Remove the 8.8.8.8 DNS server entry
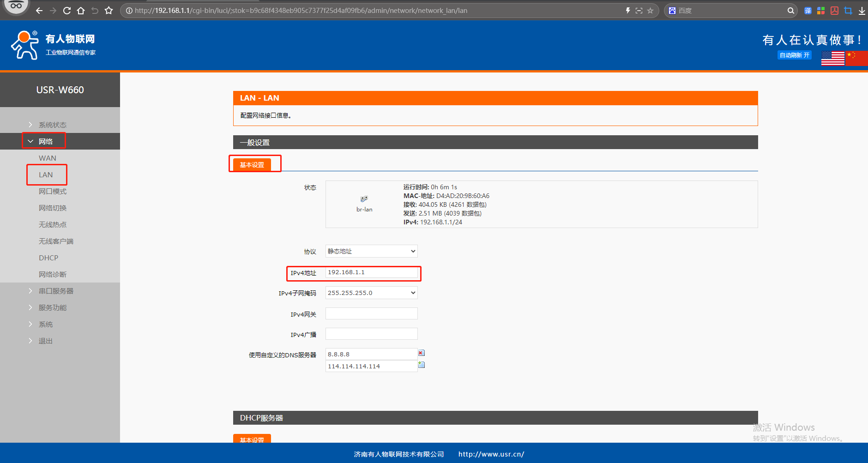Screen dimensions: 868x463 coord(421,353)
